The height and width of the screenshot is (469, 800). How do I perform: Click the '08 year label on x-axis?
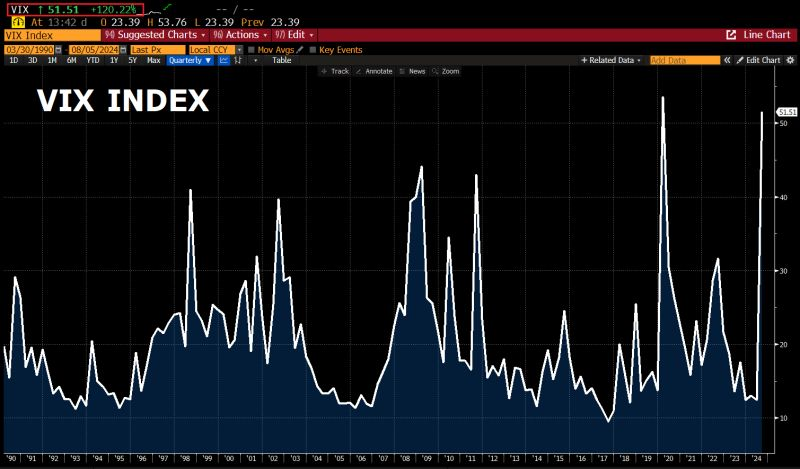[x=405, y=459]
